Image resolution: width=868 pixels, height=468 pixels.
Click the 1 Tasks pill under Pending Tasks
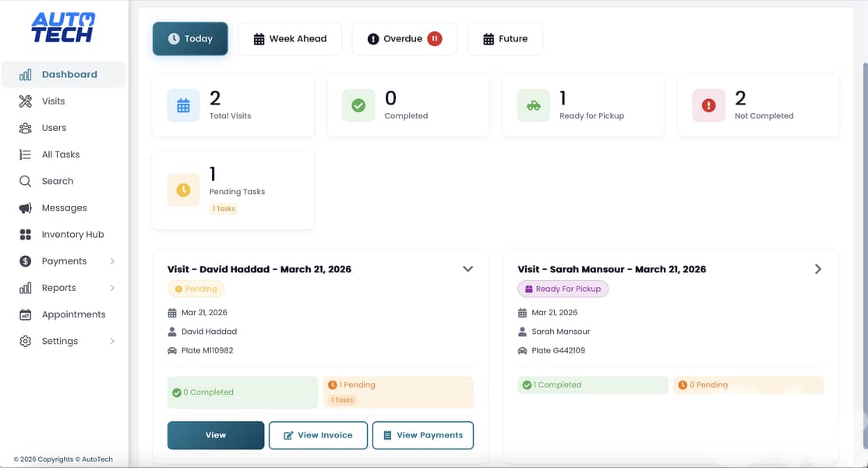pyautogui.click(x=224, y=208)
